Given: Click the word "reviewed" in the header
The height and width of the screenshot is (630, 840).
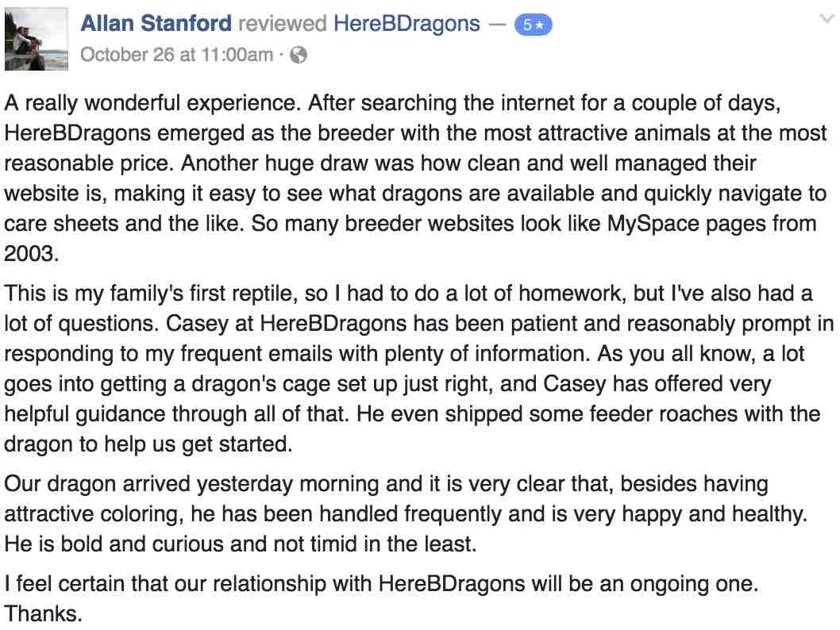Looking at the screenshot, I should pyautogui.click(x=283, y=24).
